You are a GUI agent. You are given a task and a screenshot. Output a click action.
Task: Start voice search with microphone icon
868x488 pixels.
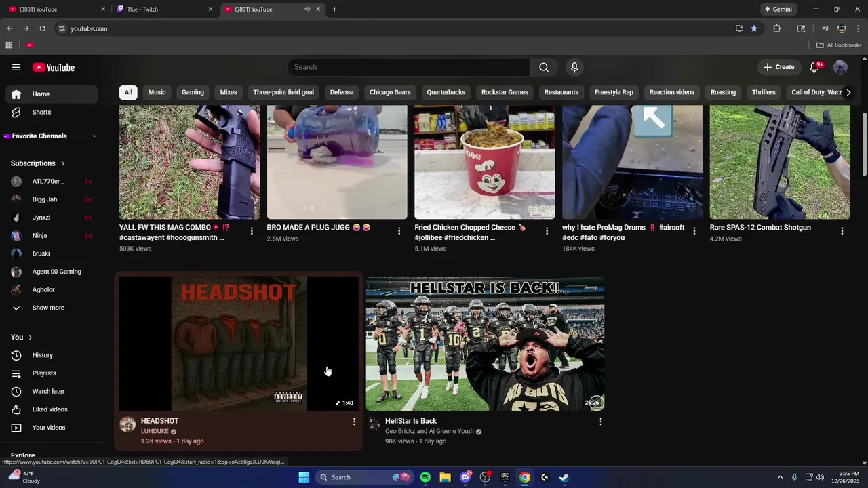(x=574, y=67)
